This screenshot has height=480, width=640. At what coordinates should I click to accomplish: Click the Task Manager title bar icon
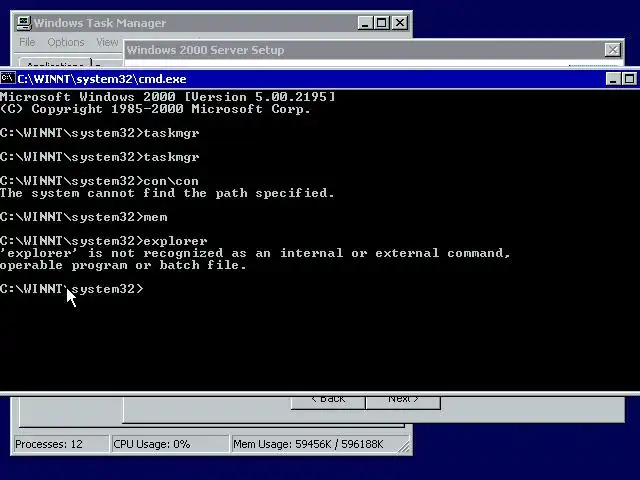[24, 23]
